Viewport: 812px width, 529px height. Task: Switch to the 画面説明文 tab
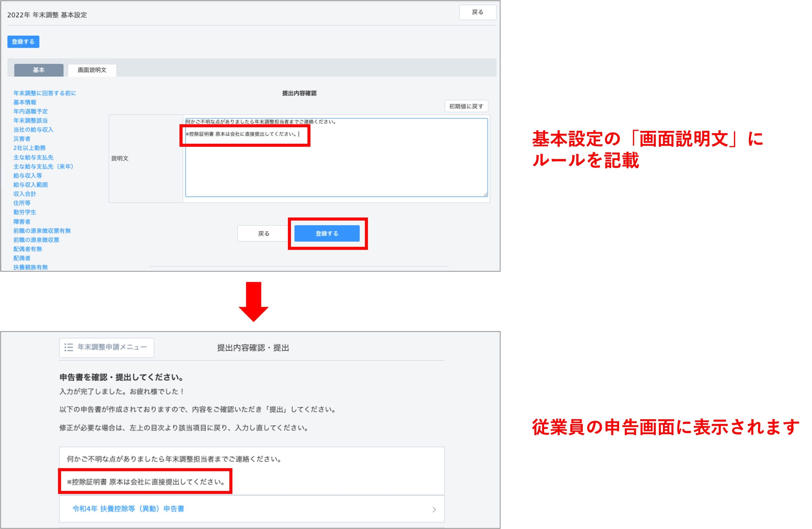click(x=92, y=70)
